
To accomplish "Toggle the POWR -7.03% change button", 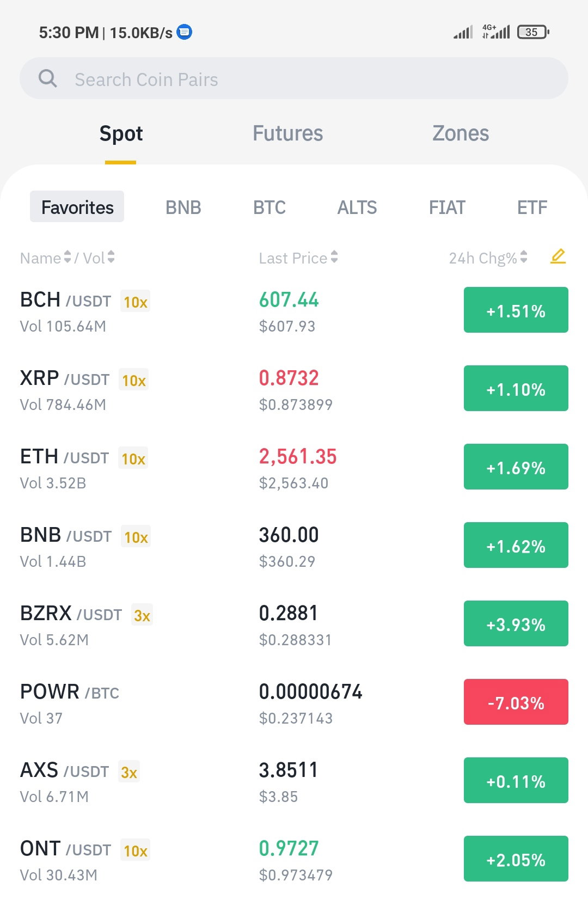I will (x=516, y=702).
